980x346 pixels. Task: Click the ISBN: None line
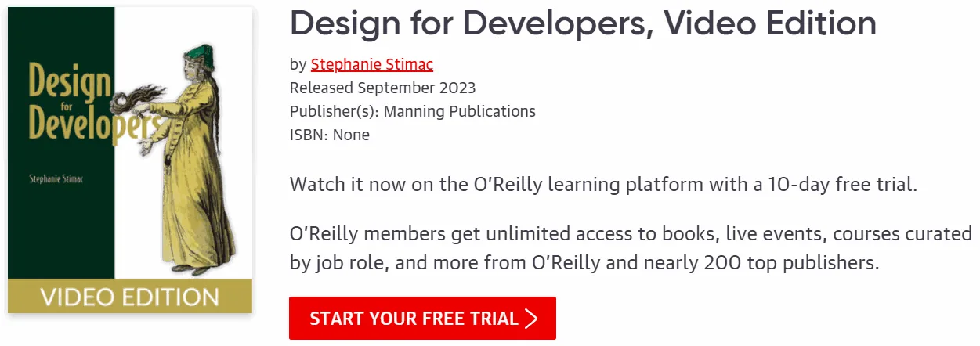(329, 135)
